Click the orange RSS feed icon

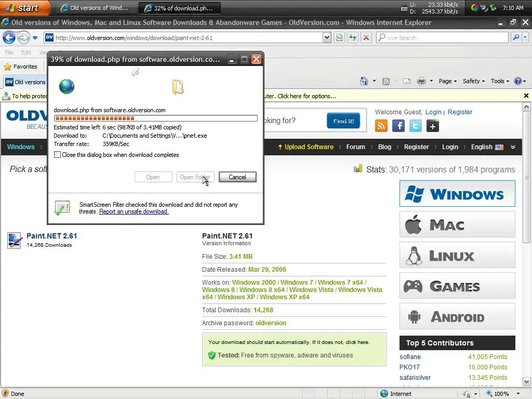tap(381, 126)
